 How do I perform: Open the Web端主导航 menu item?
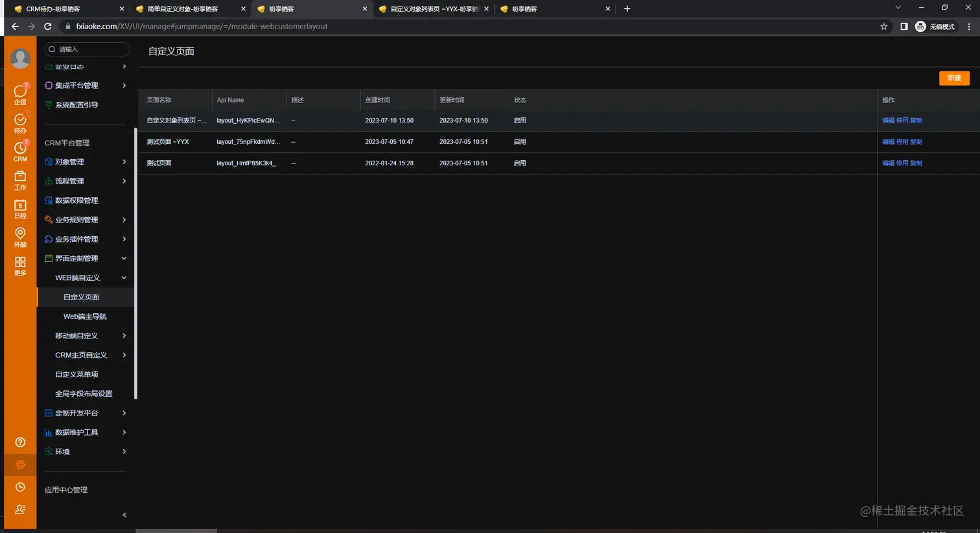click(86, 316)
